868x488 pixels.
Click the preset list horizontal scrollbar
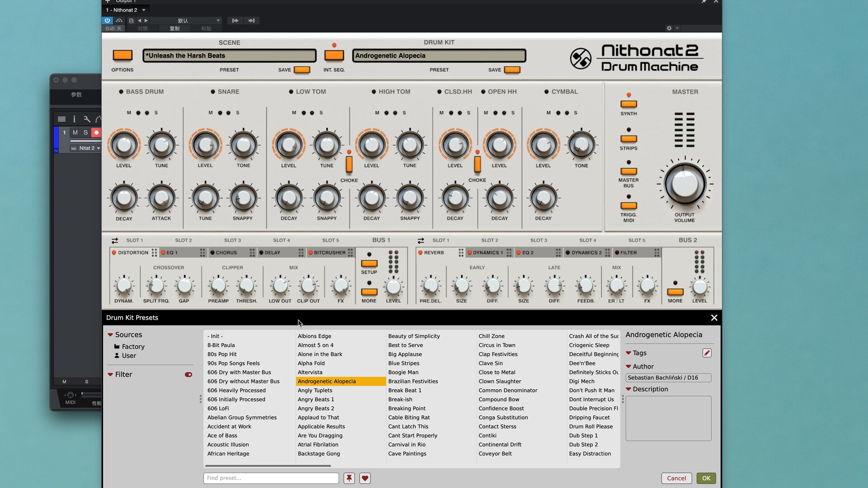(x=268, y=465)
